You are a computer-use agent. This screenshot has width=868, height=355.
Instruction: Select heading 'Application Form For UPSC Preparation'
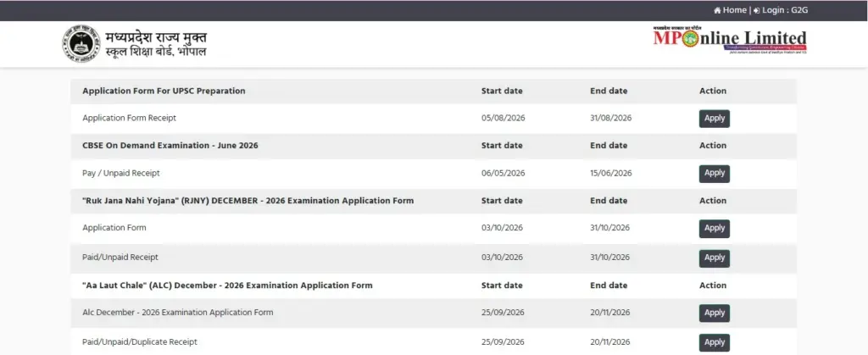click(164, 91)
